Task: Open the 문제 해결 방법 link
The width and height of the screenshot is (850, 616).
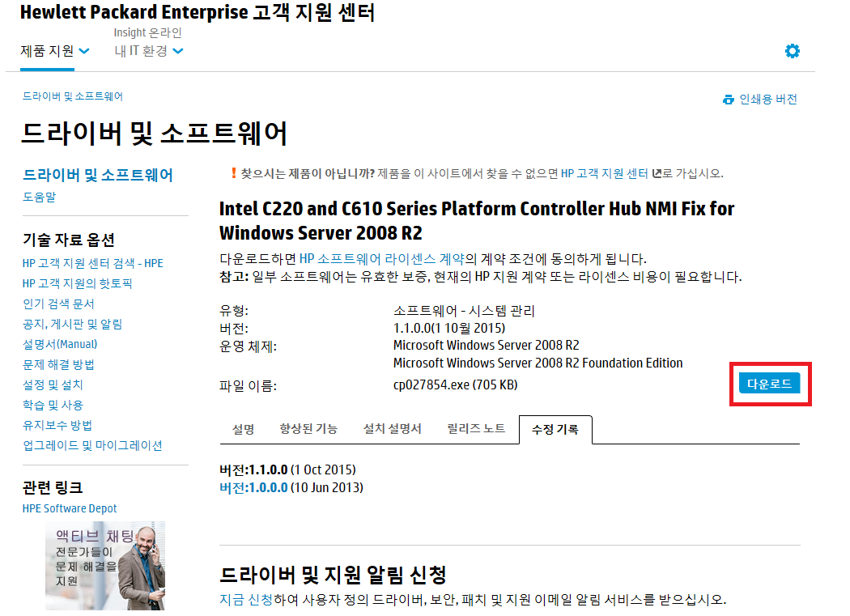Action: [58, 364]
